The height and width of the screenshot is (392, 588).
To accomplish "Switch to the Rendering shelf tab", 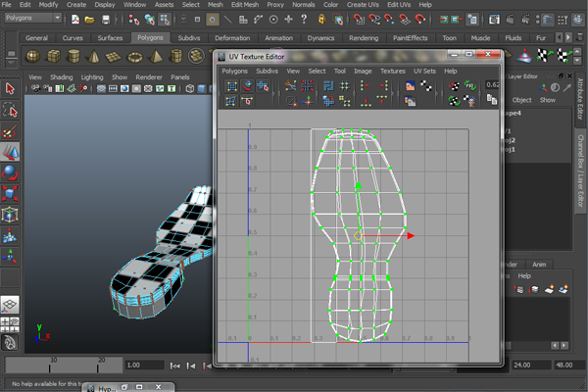I will click(x=364, y=38).
